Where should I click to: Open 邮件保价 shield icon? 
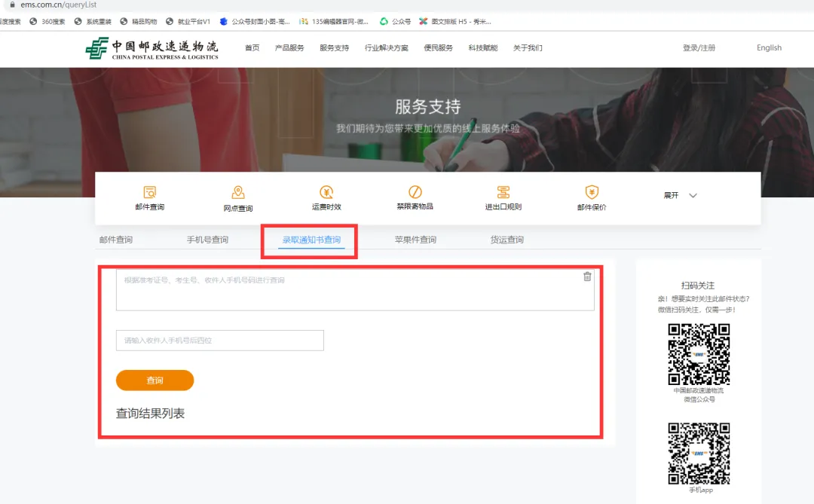592,192
